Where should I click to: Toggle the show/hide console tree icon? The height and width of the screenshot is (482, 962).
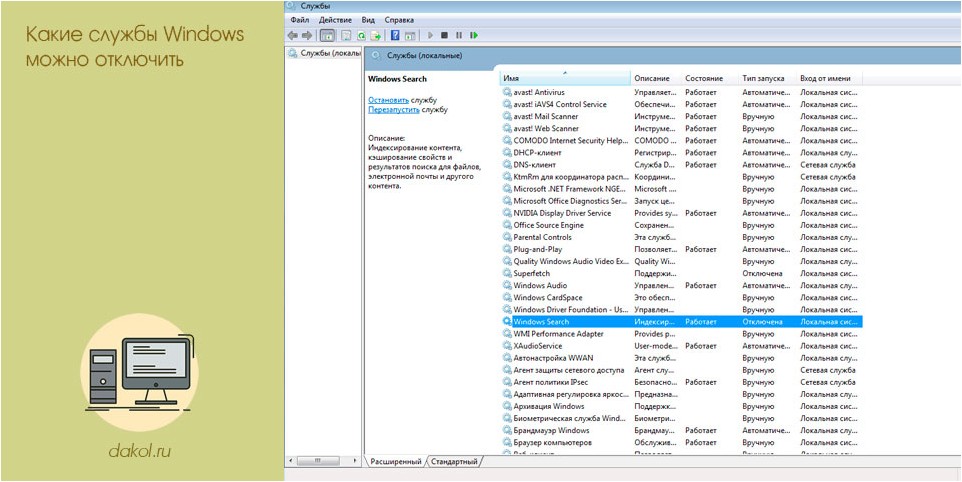328,36
